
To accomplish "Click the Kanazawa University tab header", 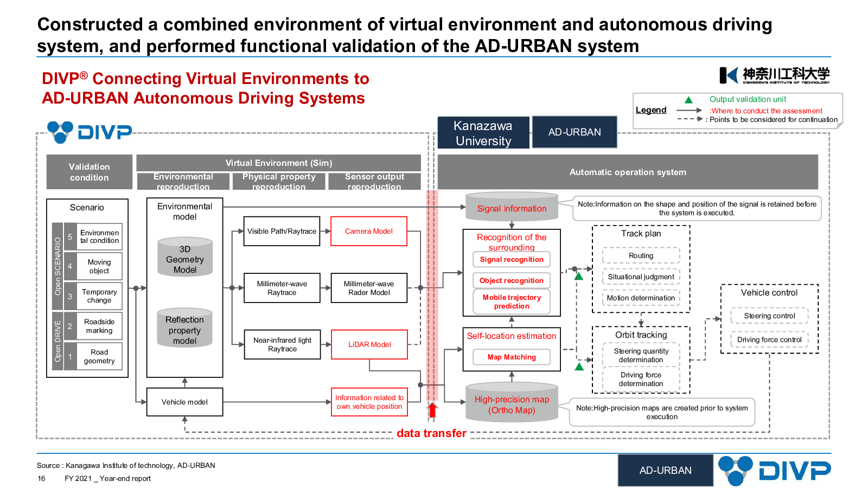I will [483, 133].
